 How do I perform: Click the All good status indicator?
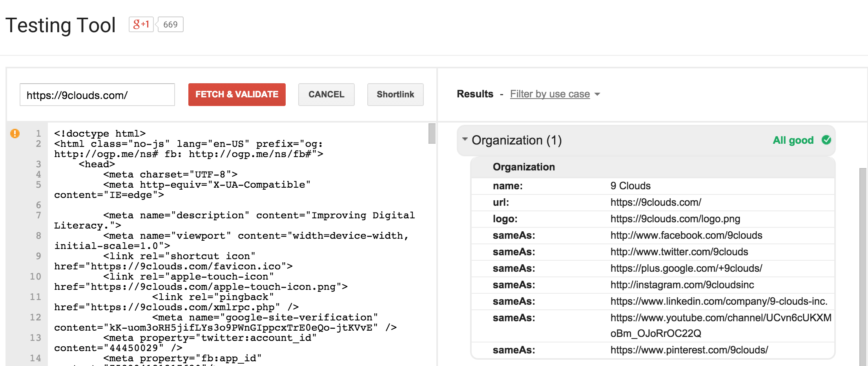pos(793,140)
